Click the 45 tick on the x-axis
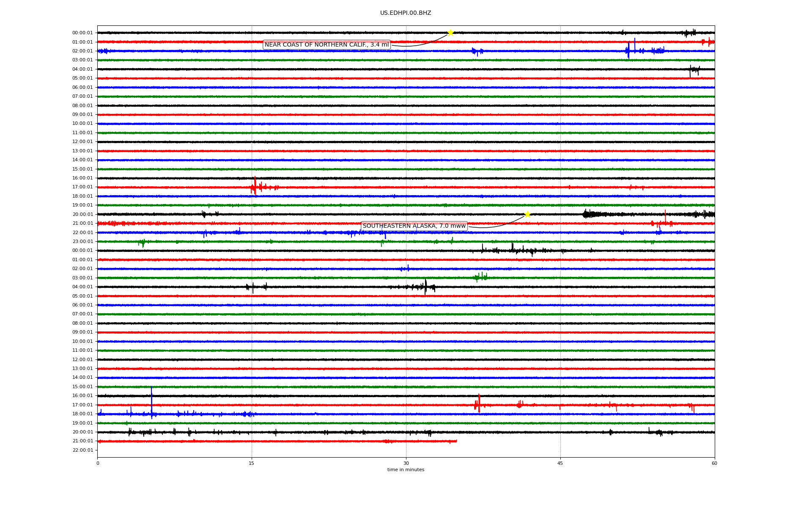This screenshot has height=508, width=812. (x=560, y=463)
